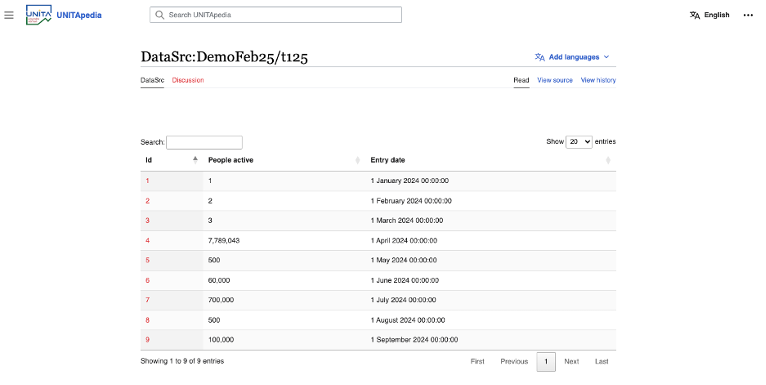Open record Id 4 link
Image resolution: width=766 pixels, height=385 pixels.
(148, 240)
